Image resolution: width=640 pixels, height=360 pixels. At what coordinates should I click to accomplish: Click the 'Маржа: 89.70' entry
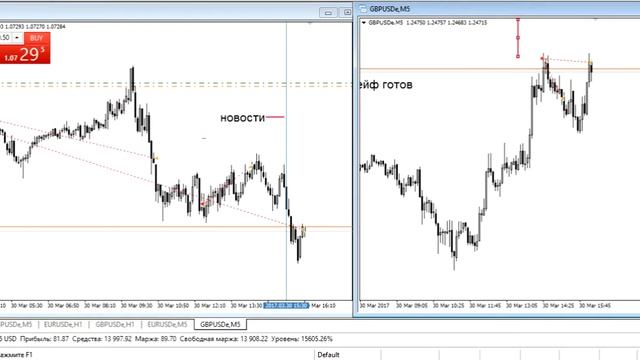click(x=156, y=339)
